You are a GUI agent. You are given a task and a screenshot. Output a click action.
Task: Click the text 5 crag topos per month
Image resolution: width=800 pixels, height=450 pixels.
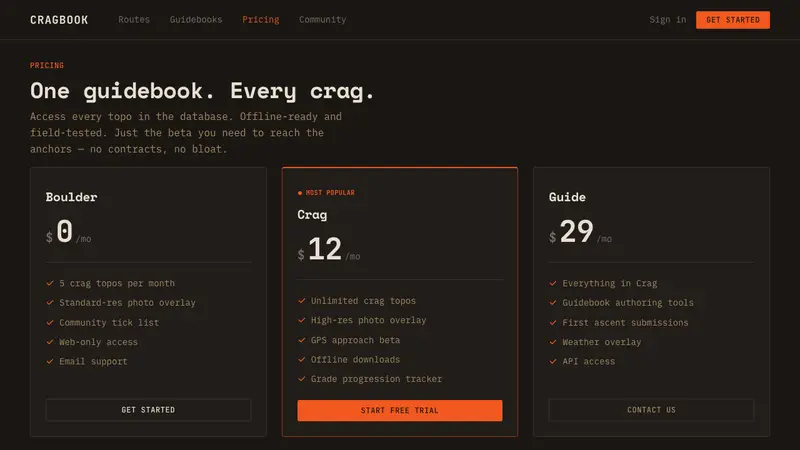[x=117, y=283]
